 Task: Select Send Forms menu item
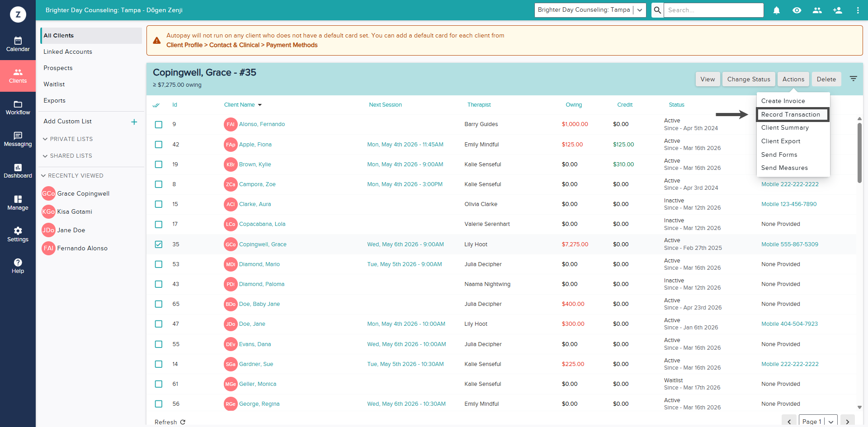793,155
